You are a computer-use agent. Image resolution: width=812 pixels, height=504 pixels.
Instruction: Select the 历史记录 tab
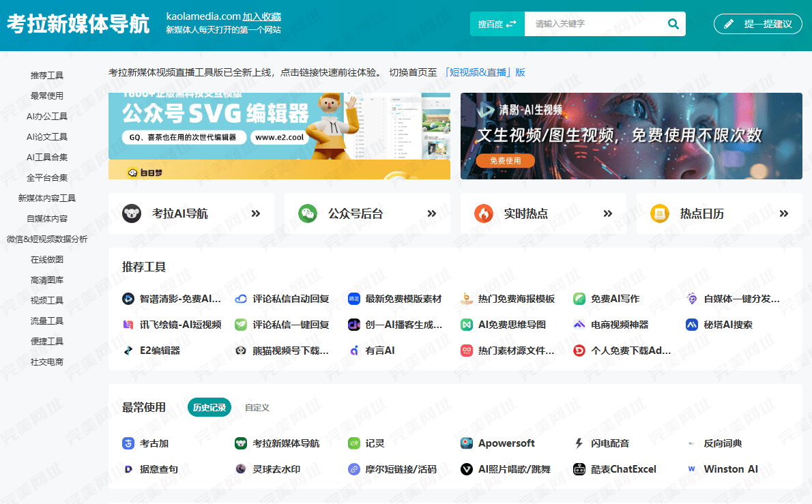tap(209, 407)
